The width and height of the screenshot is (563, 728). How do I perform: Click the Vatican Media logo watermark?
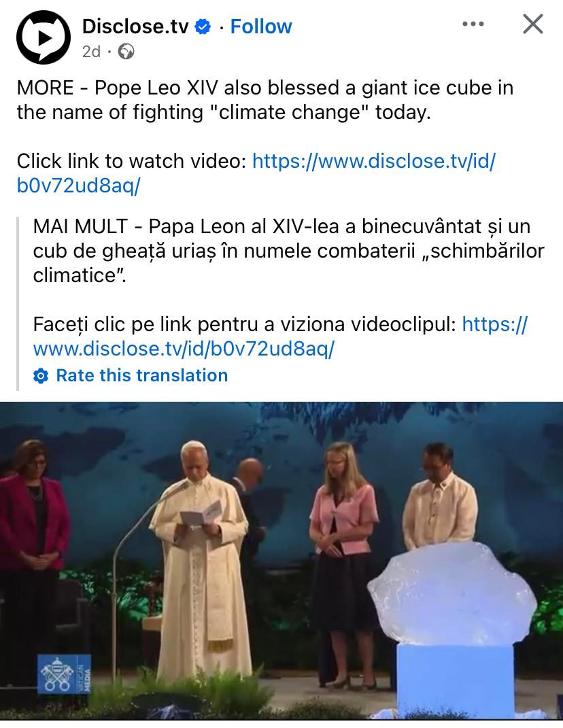coord(64,674)
